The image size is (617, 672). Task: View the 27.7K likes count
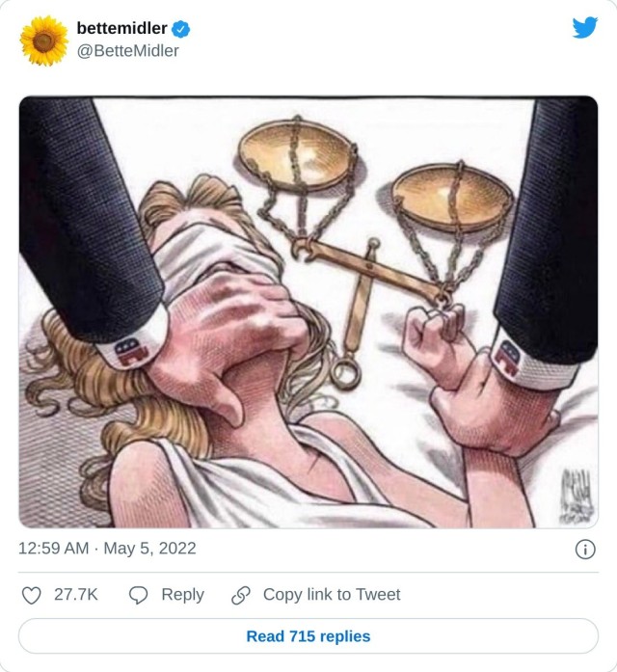[x=76, y=595]
